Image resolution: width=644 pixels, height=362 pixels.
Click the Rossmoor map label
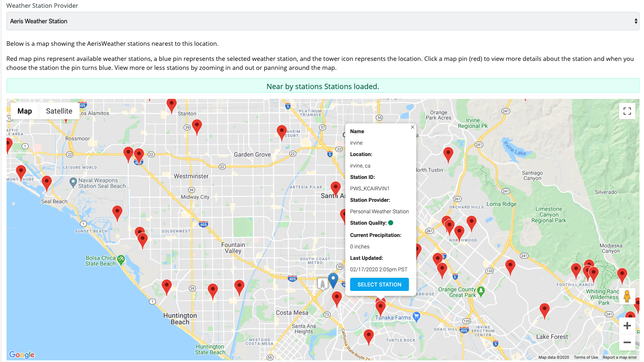pos(78,139)
